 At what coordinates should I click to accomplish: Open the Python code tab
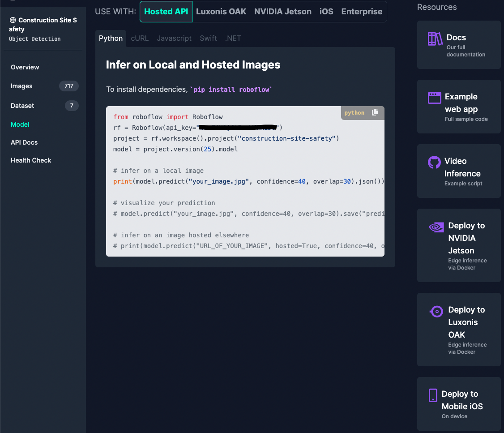[111, 38]
